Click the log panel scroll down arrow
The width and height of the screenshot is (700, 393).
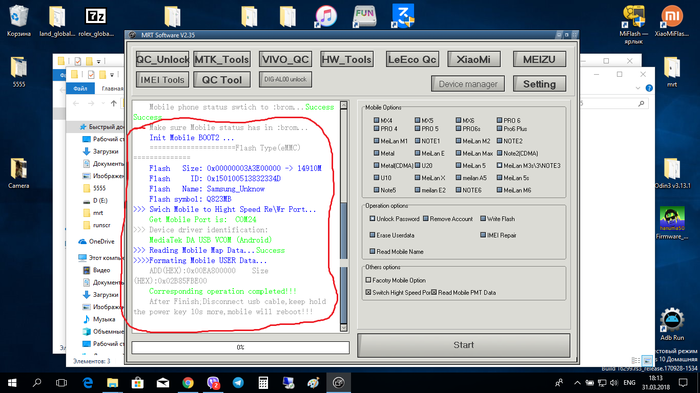pos(344,328)
